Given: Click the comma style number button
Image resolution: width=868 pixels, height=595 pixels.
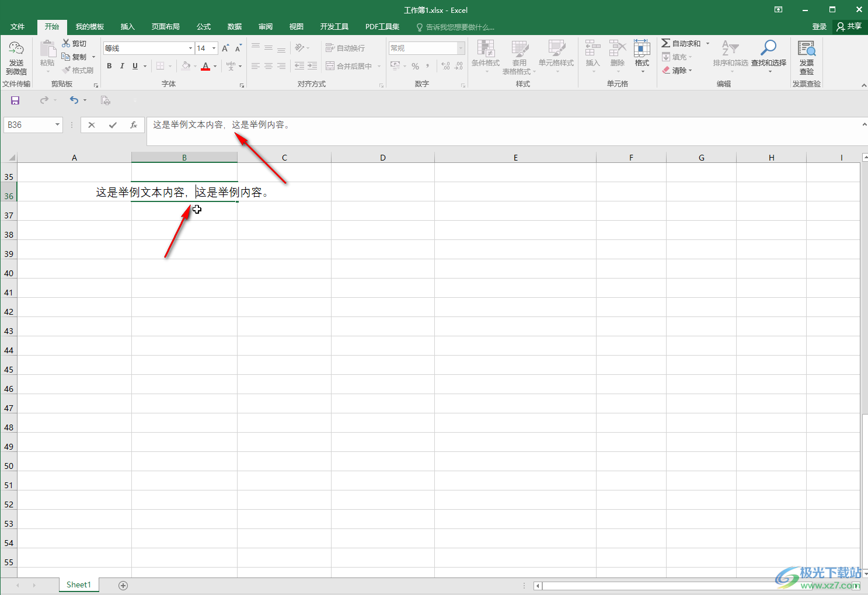Looking at the screenshot, I should [428, 66].
